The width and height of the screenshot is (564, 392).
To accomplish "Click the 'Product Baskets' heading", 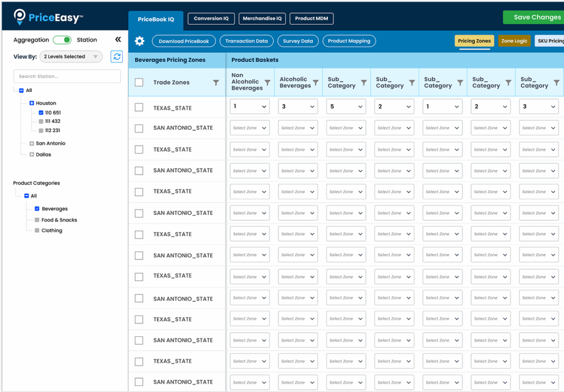I will coord(255,60).
